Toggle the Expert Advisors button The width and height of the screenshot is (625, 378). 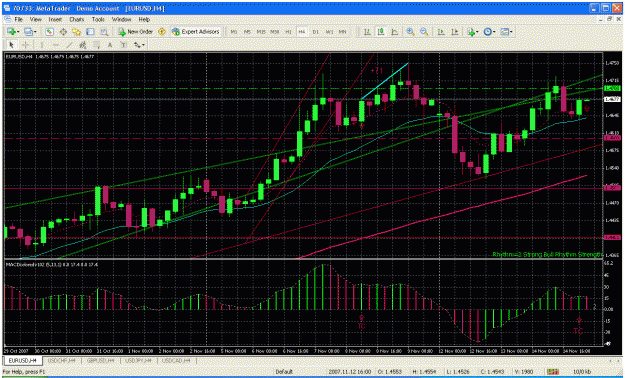196,32
